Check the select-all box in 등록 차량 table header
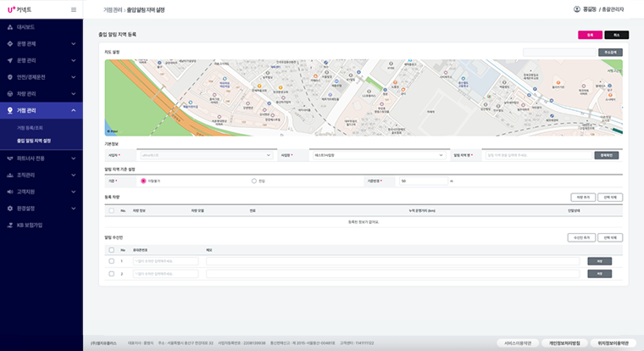This screenshot has height=351, width=644. click(x=111, y=210)
